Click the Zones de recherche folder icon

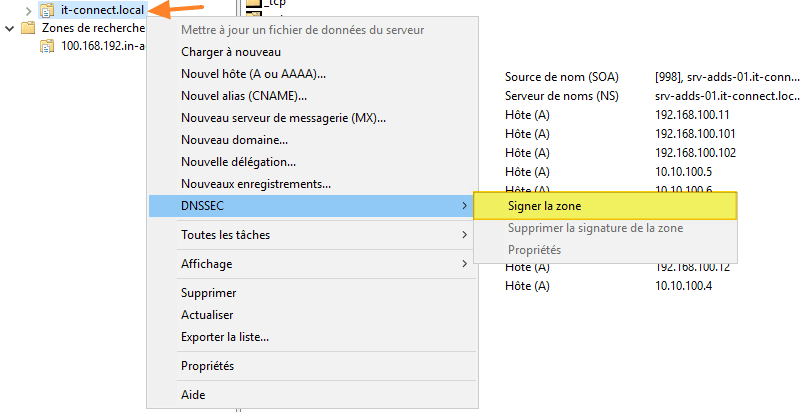click(28, 28)
